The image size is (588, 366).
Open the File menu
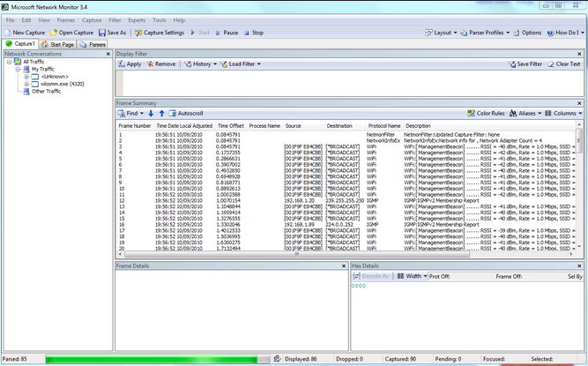[x=10, y=20]
